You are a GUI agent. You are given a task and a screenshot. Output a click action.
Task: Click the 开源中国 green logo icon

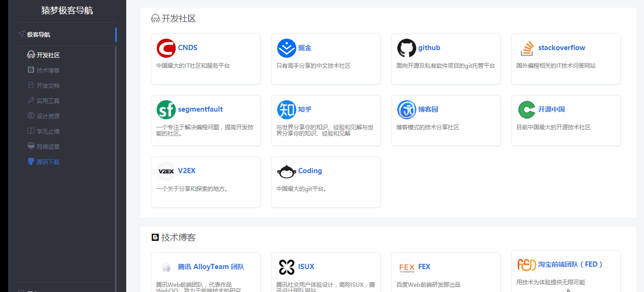tap(526, 110)
